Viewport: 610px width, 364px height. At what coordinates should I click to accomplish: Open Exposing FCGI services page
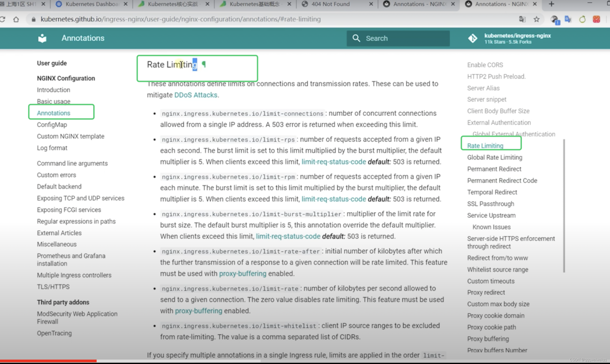click(69, 210)
